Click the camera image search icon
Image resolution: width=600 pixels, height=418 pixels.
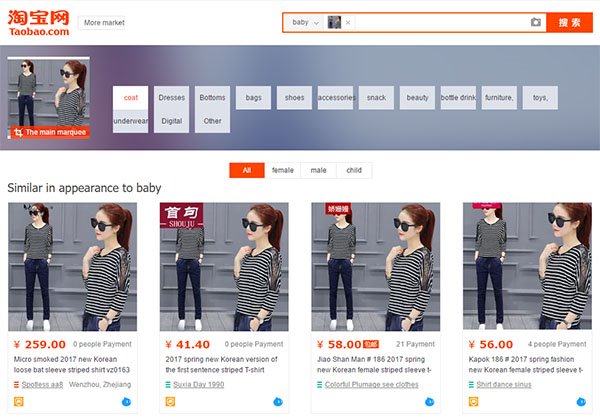(536, 22)
